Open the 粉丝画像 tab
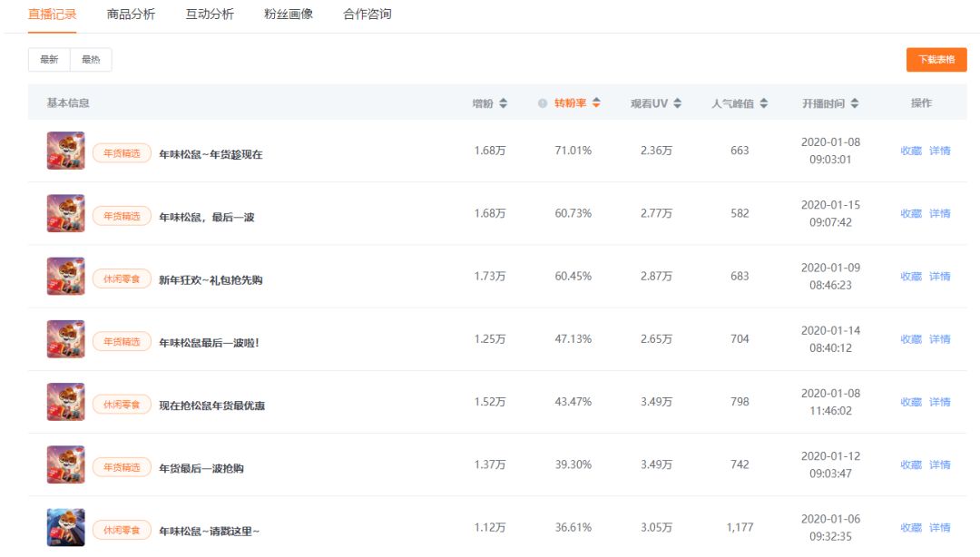 pos(289,15)
